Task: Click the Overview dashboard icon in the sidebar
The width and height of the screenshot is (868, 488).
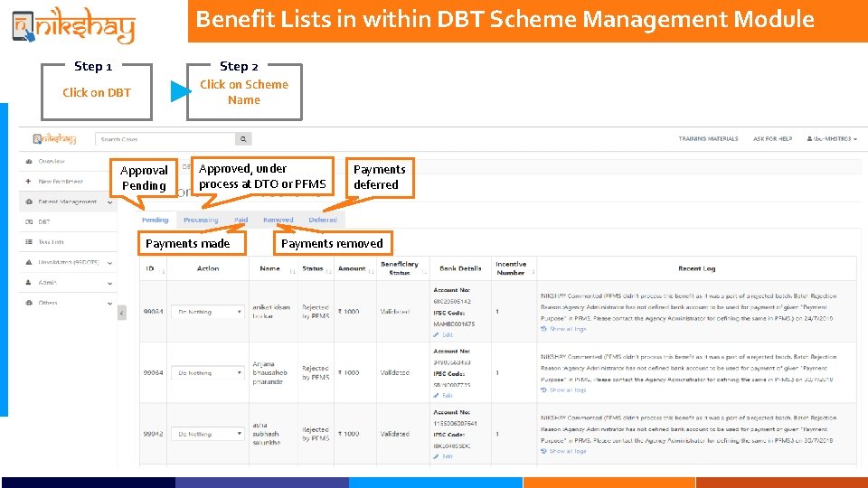Action: pyautogui.click(x=29, y=161)
